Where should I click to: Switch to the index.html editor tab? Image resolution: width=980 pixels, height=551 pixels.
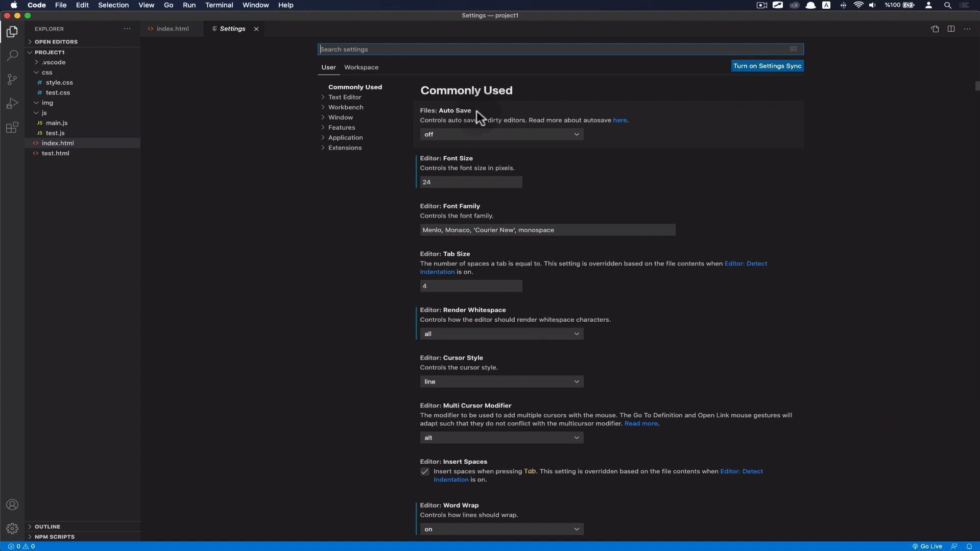point(172,29)
